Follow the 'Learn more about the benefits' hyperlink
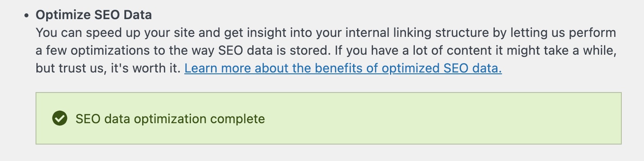Image resolution: width=644 pixels, height=161 pixels. (343, 69)
